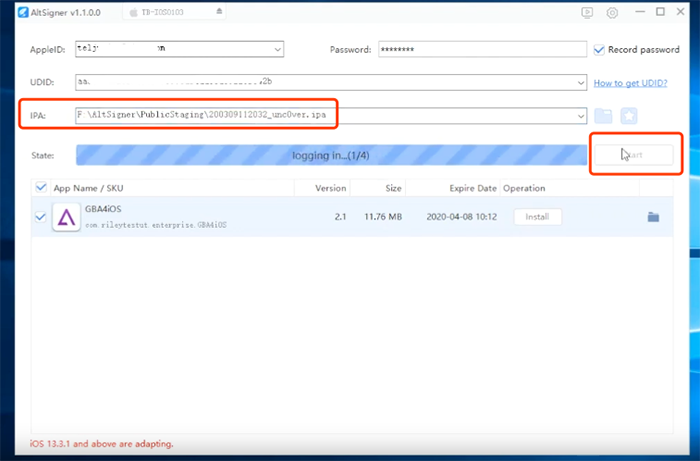
Task: Click the browse IPA folder icon
Action: point(603,116)
